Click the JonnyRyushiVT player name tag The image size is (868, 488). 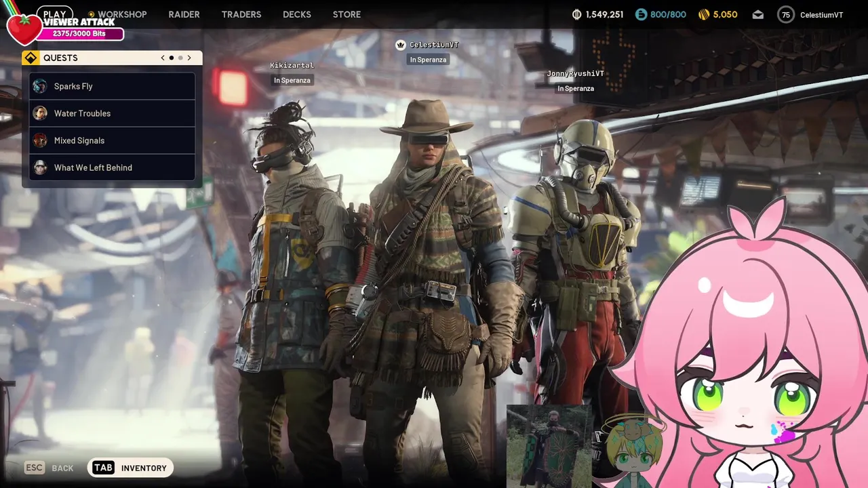[x=575, y=74]
